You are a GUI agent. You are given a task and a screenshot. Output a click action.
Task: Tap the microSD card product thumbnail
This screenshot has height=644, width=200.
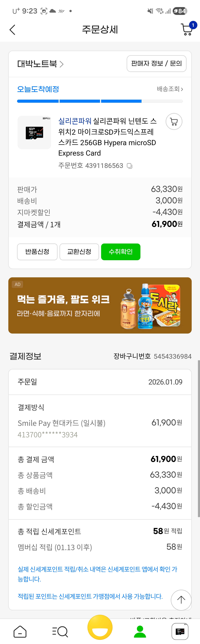click(34, 132)
